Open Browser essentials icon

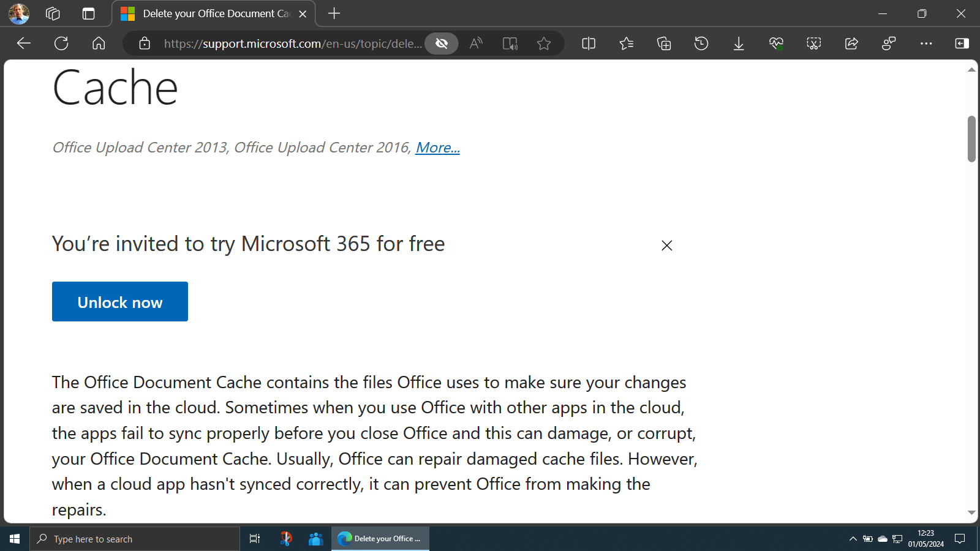click(776, 43)
